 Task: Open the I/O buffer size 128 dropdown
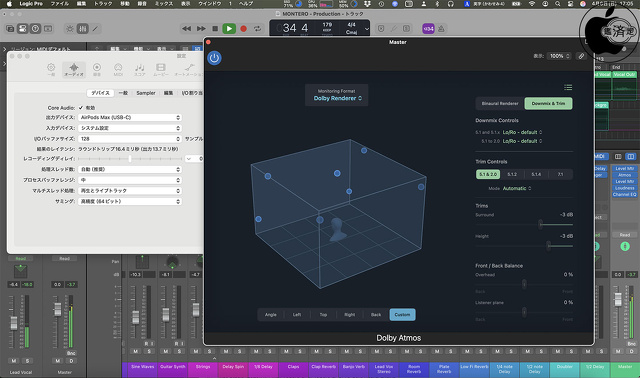tap(130, 139)
